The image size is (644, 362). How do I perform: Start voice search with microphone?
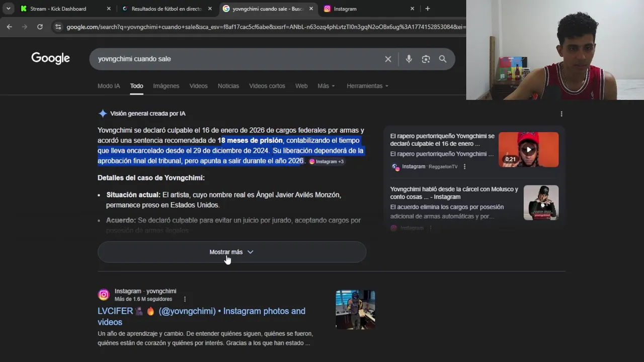409,59
